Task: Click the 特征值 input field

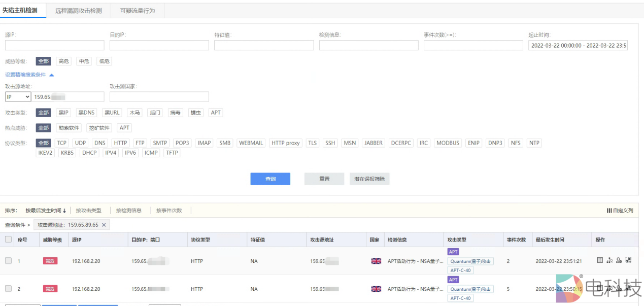Action: (x=263, y=46)
